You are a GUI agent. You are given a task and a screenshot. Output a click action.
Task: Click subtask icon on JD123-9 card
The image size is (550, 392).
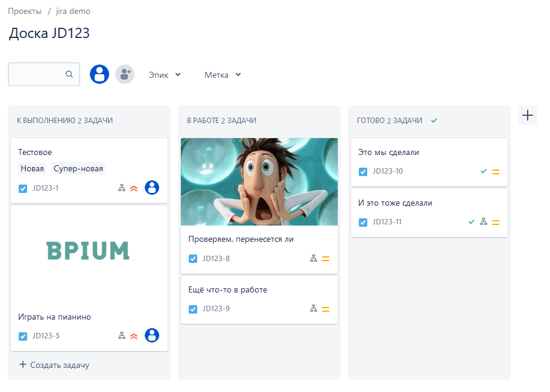[314, 309]
